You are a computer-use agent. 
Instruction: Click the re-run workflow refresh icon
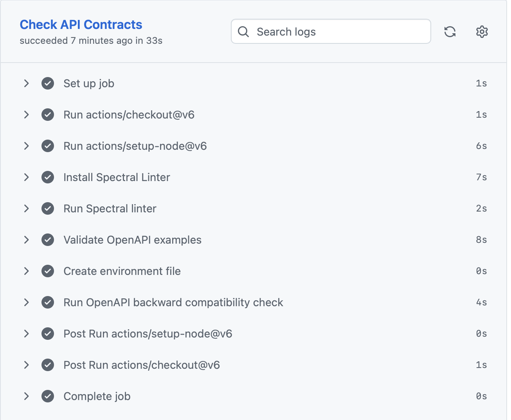click(450, 32)
